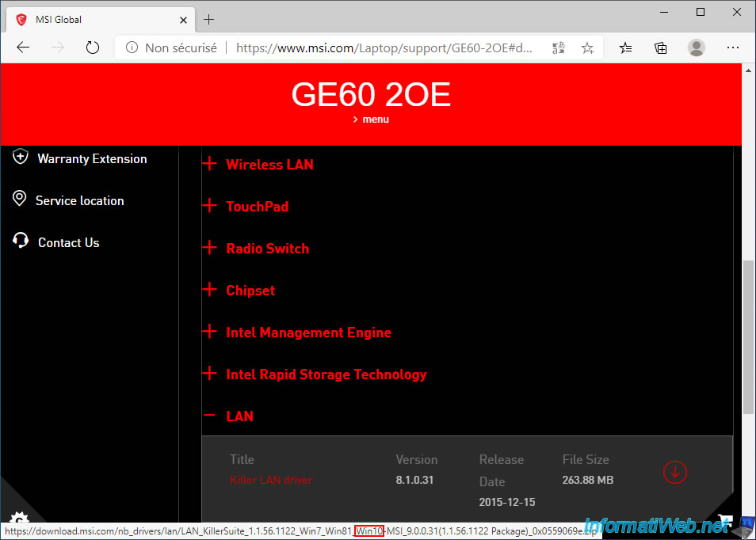Click the page vertical scrollbar thumb
Screen dimensions: 756x540
coord(748,337)
